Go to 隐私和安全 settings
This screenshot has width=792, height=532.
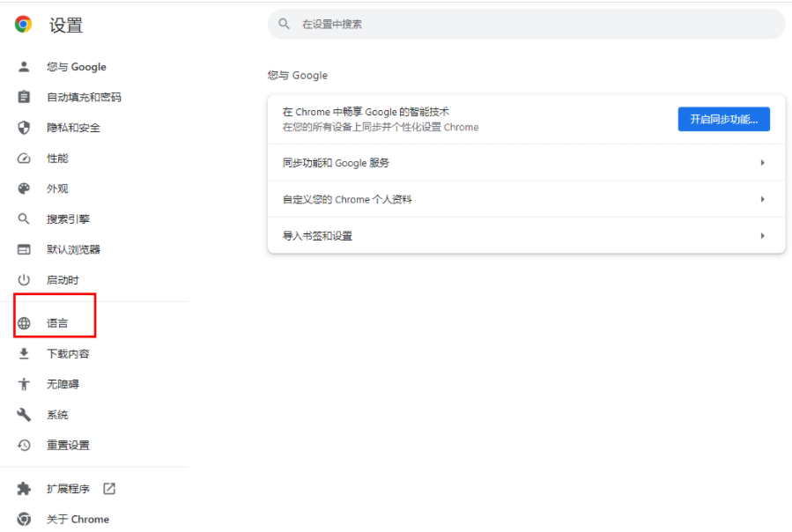click(73, 128)
